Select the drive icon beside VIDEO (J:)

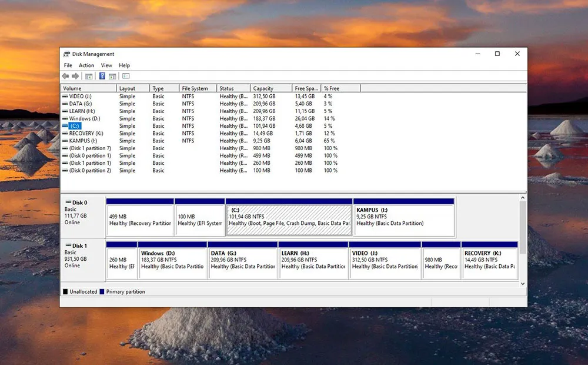(x=65, y=96)
